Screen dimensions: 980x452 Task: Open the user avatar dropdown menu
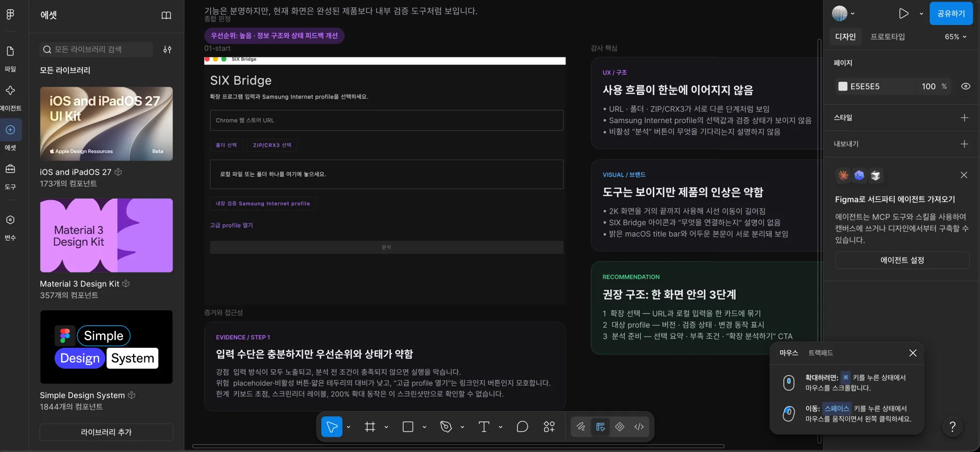[x=843, y=14]
